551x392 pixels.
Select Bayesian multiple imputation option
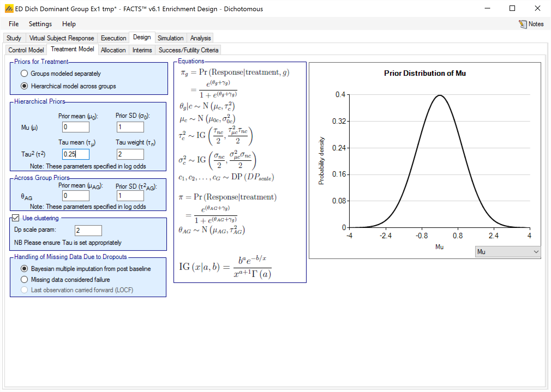(24, 269)
